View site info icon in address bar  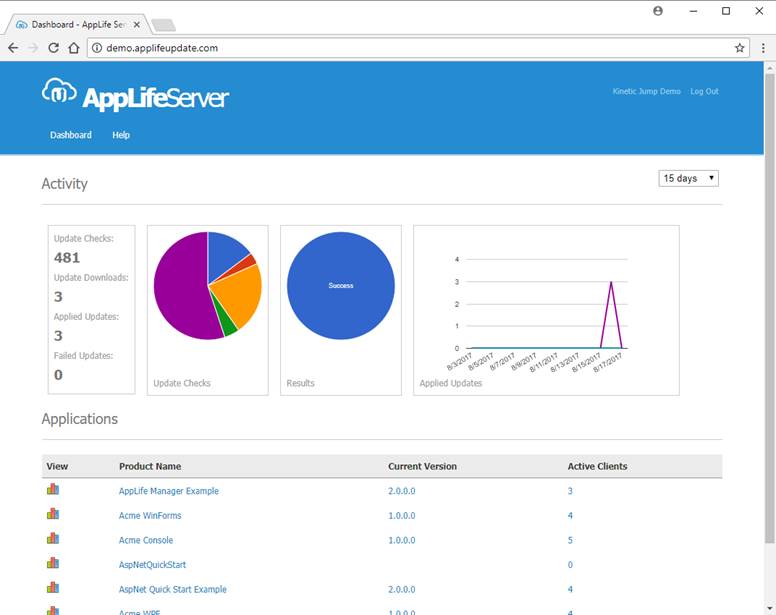tap(97, 48)
